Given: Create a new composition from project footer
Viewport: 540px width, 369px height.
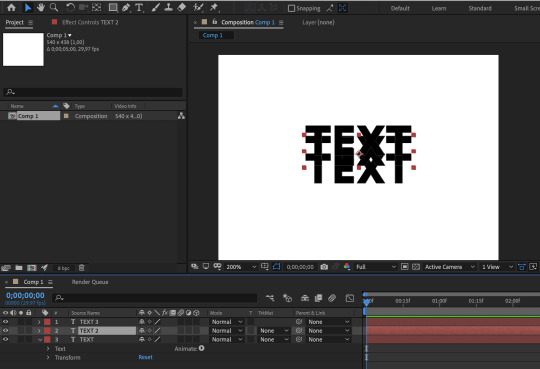Looking at the screenshot, I should 32,268.
